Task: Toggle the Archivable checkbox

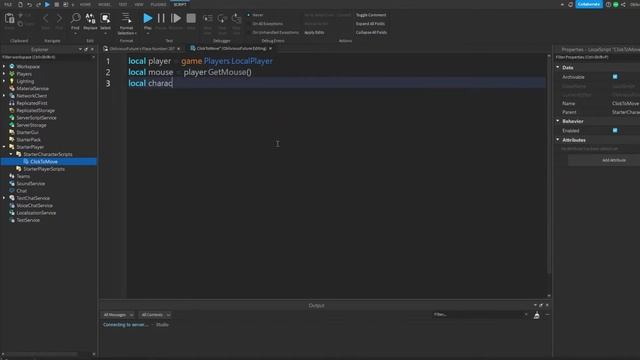Action: [x=615, y=77]
